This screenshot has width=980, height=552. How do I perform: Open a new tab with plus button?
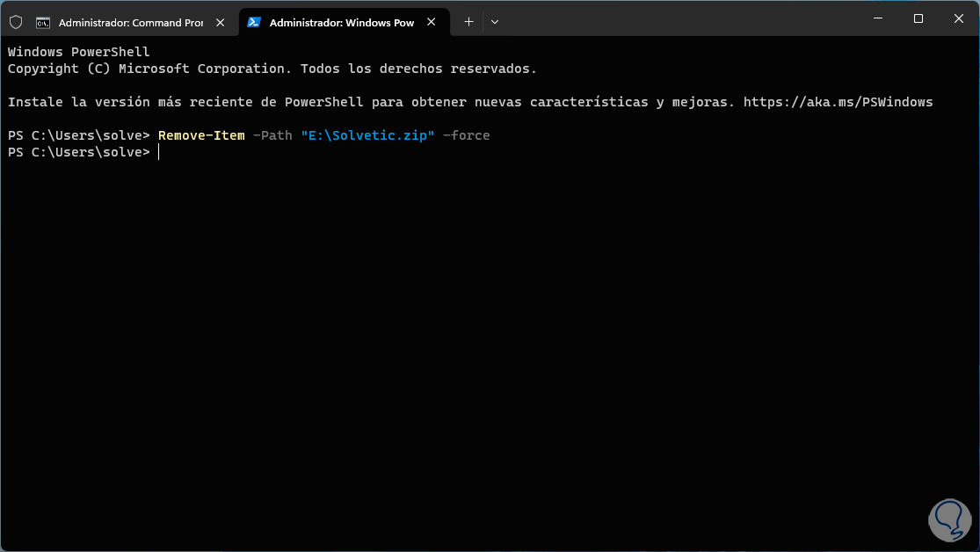(468, 22)
